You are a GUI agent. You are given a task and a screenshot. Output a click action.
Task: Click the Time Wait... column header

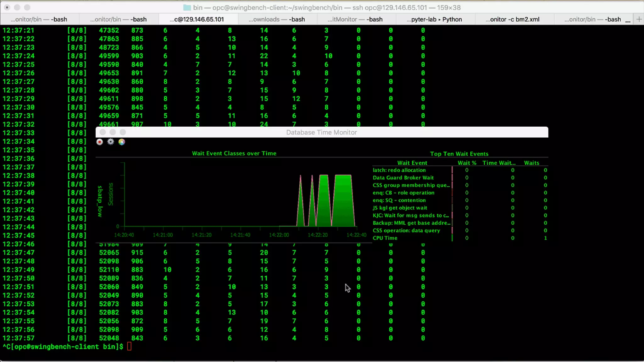click(499, 163)
